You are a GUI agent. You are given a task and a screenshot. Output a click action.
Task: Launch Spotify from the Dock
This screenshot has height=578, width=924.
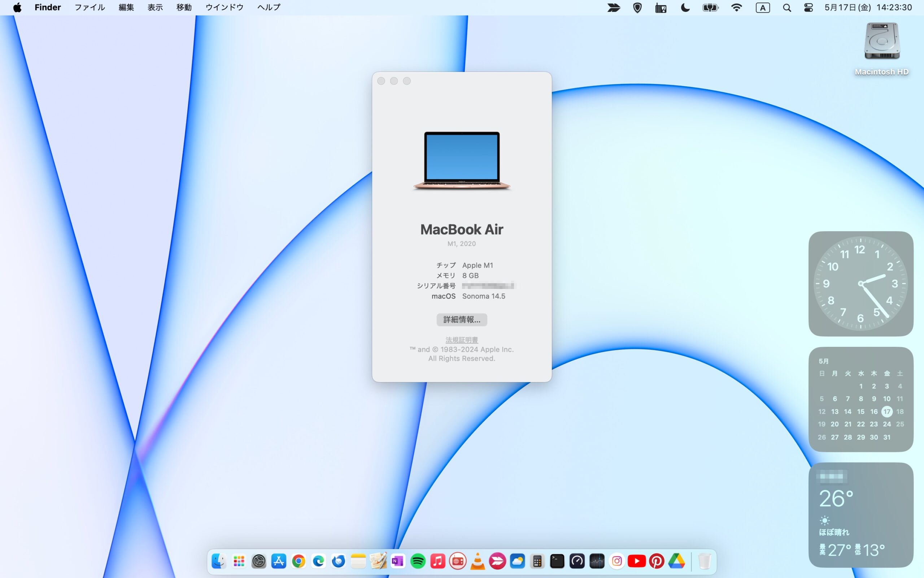click(x=418, y=561)
